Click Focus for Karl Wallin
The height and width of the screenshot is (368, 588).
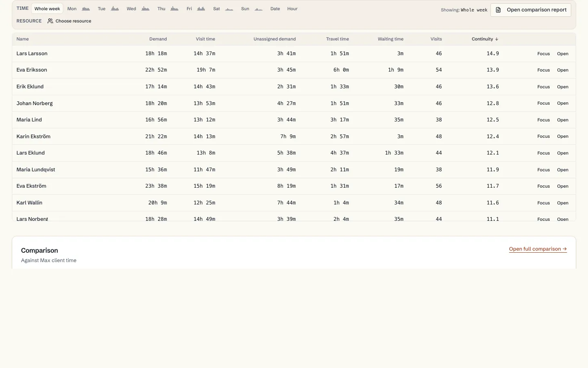click(543, 203)
